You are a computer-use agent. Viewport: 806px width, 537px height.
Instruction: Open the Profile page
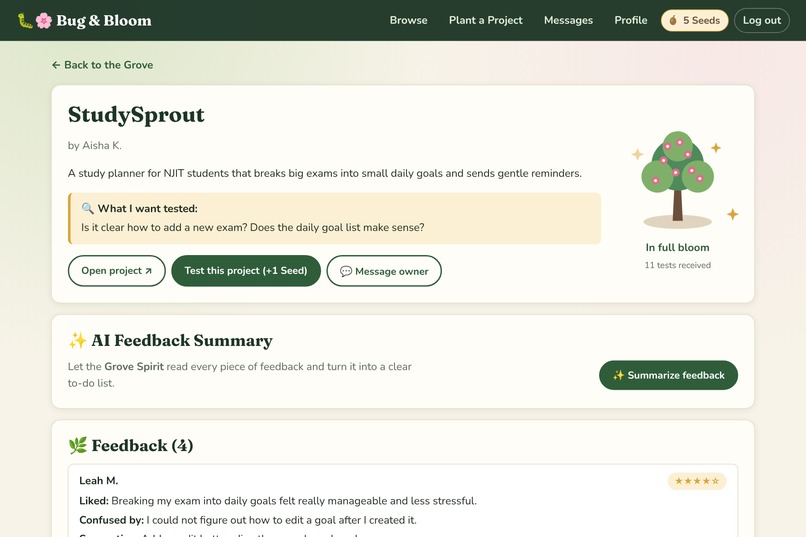631,21
